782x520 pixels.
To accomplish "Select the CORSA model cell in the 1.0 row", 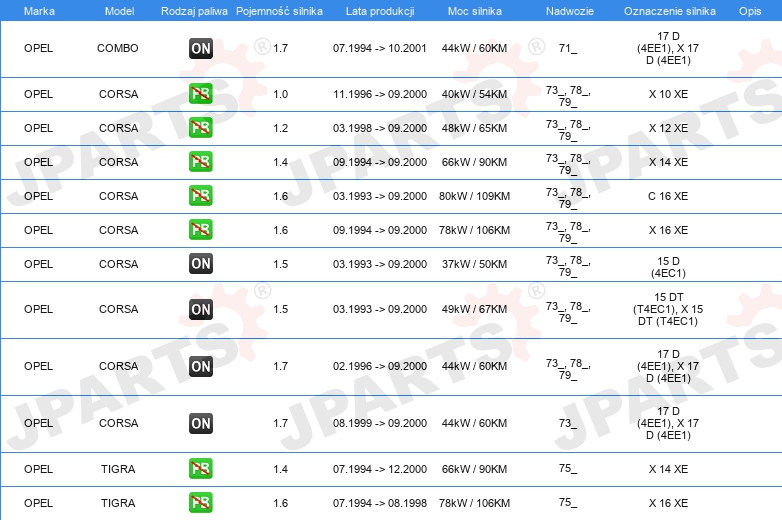I will pyautogui.click(x=118, y=94).
